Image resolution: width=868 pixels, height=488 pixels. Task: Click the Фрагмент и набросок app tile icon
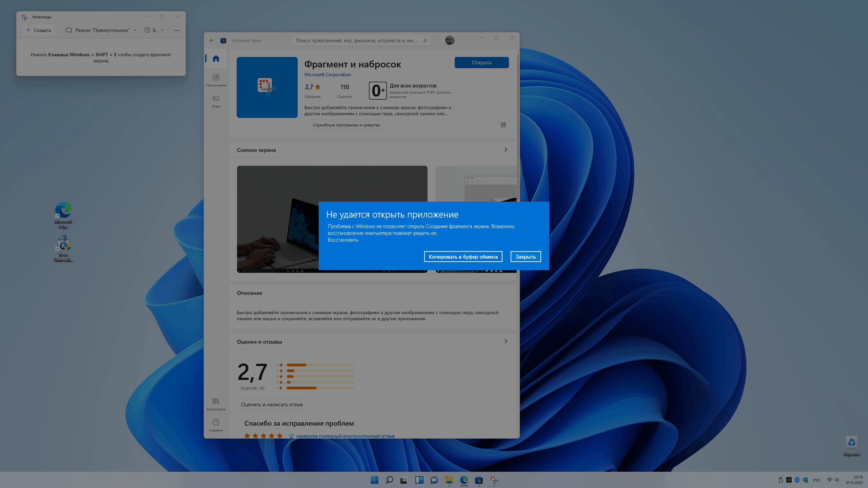(267, 87)
